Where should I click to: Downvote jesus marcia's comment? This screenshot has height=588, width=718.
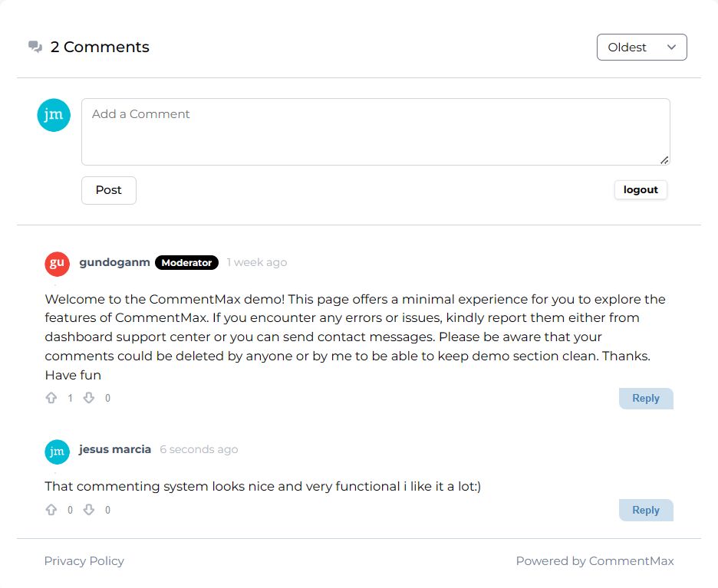point(89,509)
